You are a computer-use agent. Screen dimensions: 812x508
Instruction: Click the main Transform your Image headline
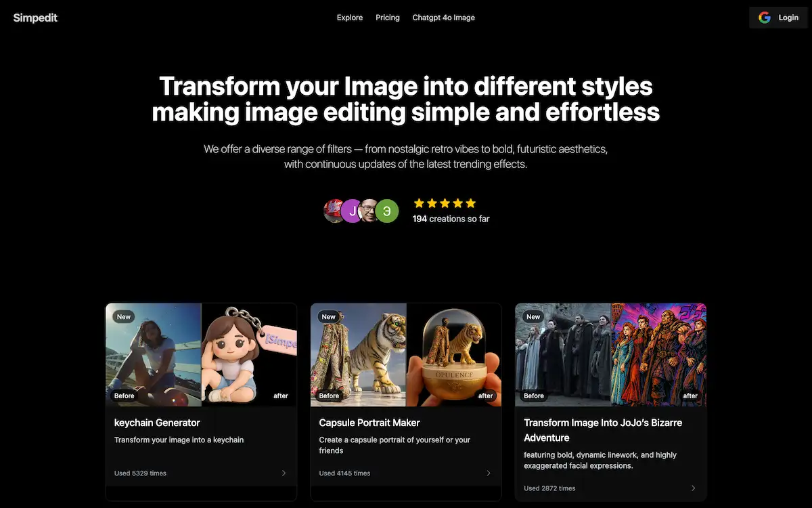406,99
